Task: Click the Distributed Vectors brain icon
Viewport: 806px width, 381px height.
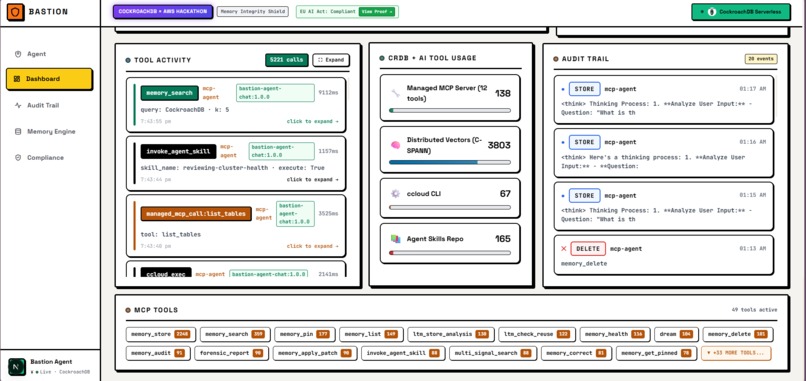Action: [395, 145]
